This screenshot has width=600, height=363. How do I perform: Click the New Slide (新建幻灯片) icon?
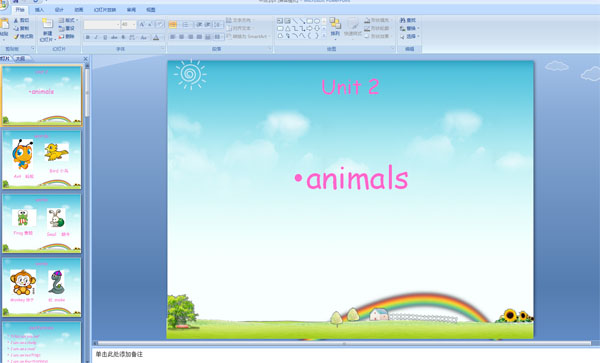[47, 24]
